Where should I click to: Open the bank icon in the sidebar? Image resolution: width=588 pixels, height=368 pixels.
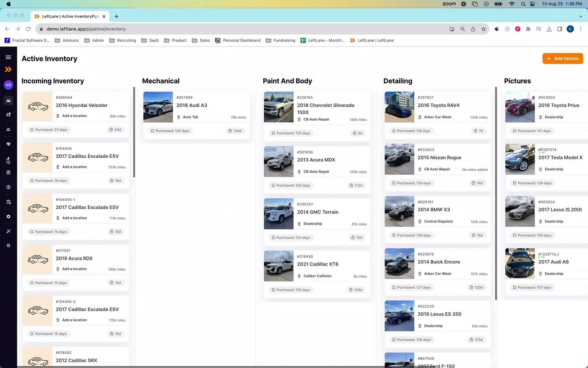point(8,202)
